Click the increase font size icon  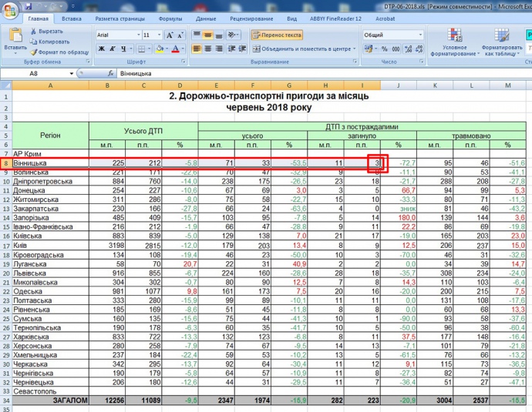170,35
